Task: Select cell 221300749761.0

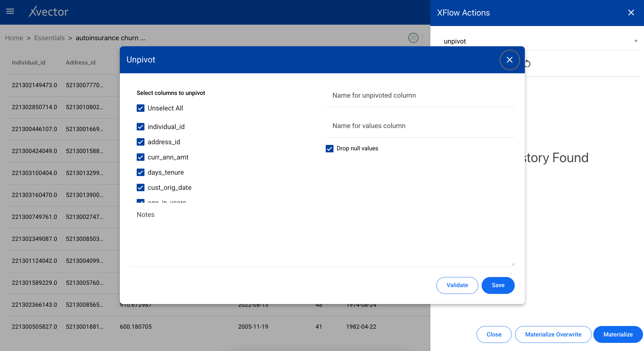Action: pos(34,217)
